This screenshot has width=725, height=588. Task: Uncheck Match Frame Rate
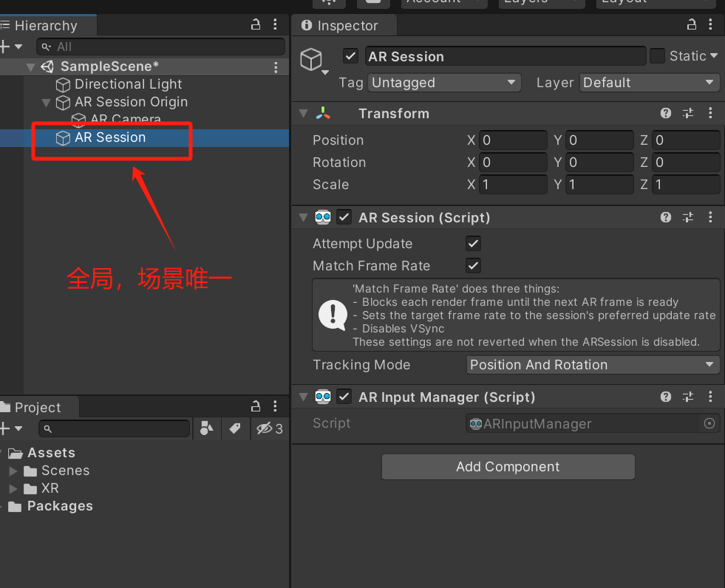point(474,266)
